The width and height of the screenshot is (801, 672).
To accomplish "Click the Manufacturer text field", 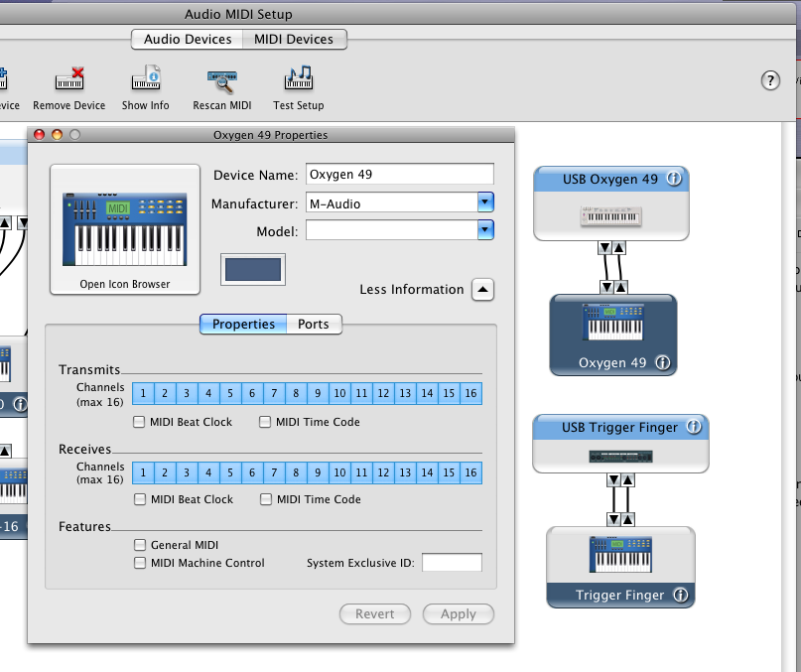I will point(392,202).
